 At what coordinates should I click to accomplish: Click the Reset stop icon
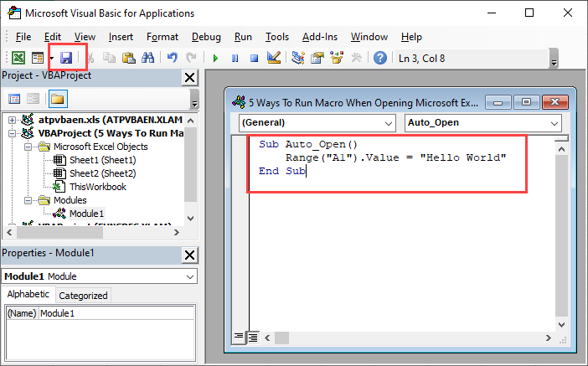(x=255, y=58)
